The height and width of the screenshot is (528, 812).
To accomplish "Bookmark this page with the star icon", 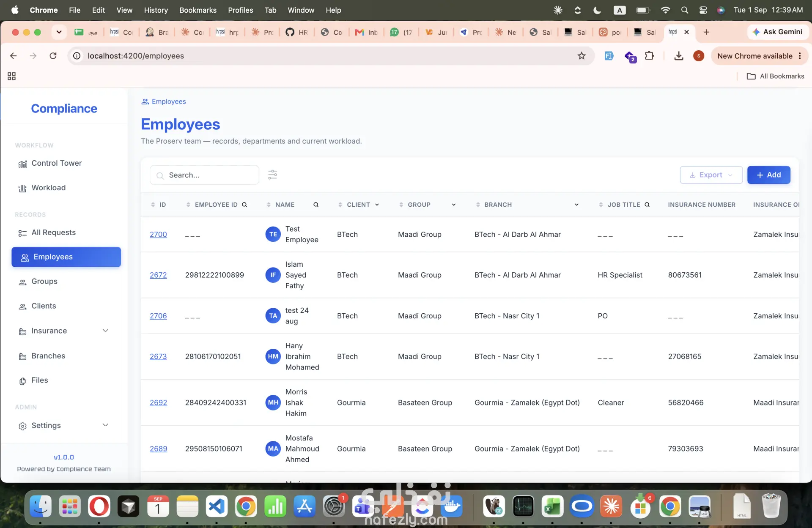I will pos(582,56).
